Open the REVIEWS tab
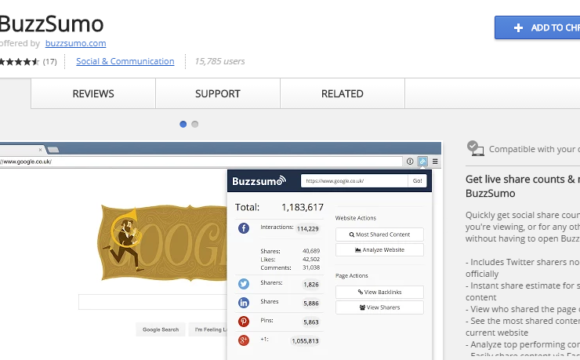580x360 pixels. coord(93,94)
